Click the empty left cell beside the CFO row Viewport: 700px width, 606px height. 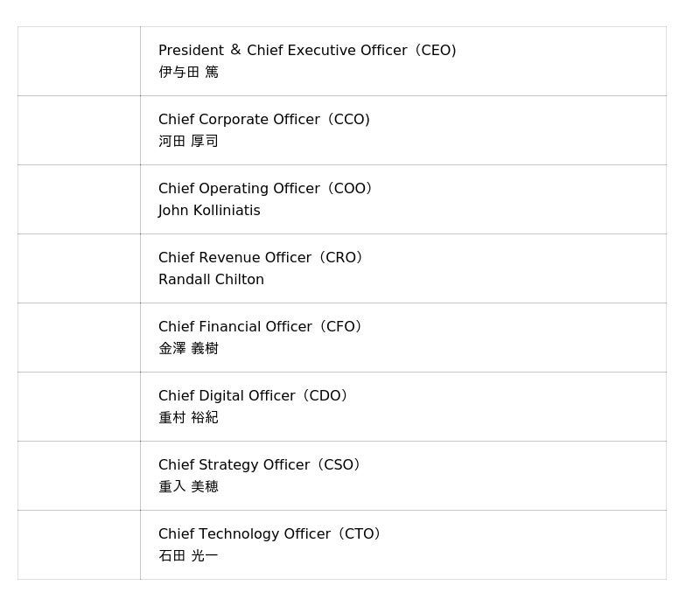click(x=79, y=338)
